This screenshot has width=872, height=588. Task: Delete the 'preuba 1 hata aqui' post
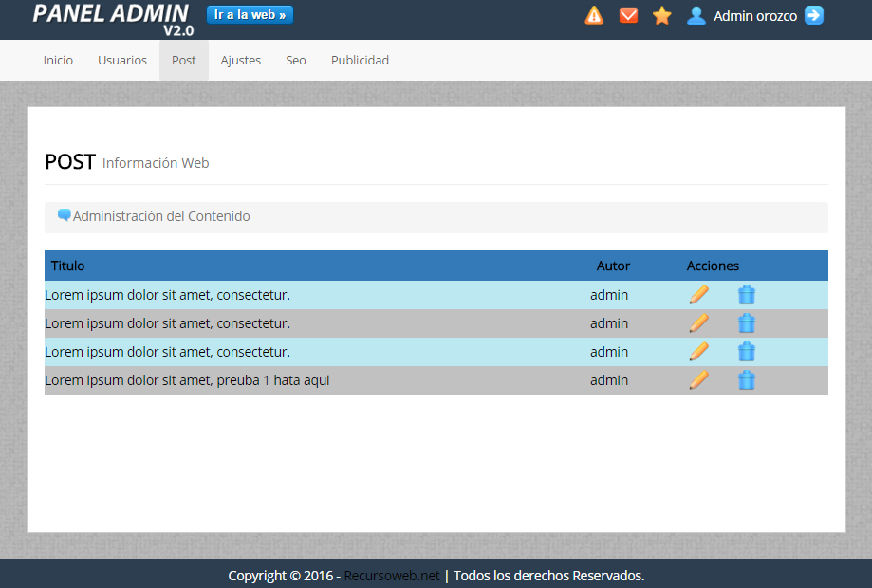click(x=747, y=380)
